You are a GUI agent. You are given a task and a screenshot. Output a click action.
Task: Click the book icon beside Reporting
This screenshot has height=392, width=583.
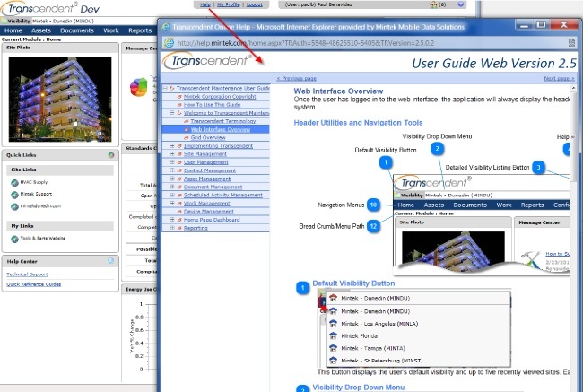[x=179, y=228]
